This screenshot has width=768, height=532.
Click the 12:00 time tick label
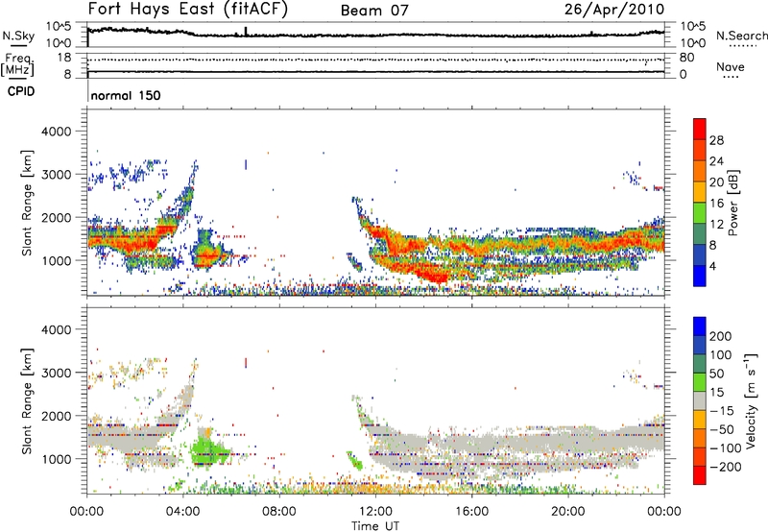pos(375,512)
